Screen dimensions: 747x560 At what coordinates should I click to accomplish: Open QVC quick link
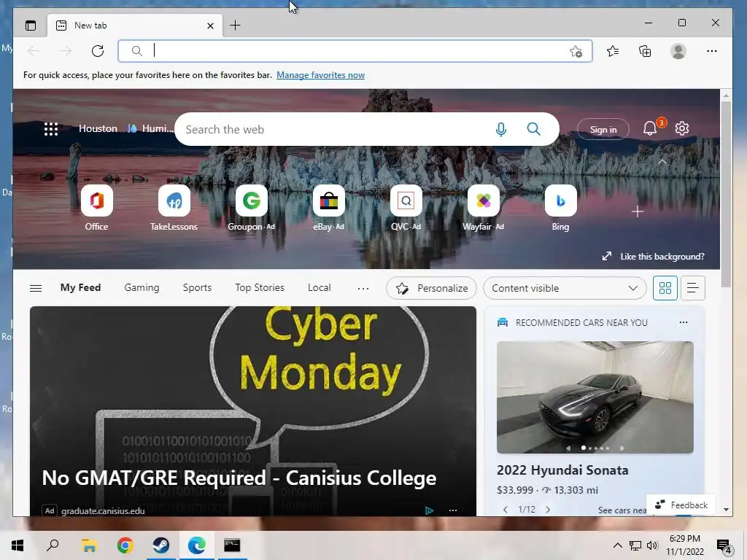click(406, 207)
